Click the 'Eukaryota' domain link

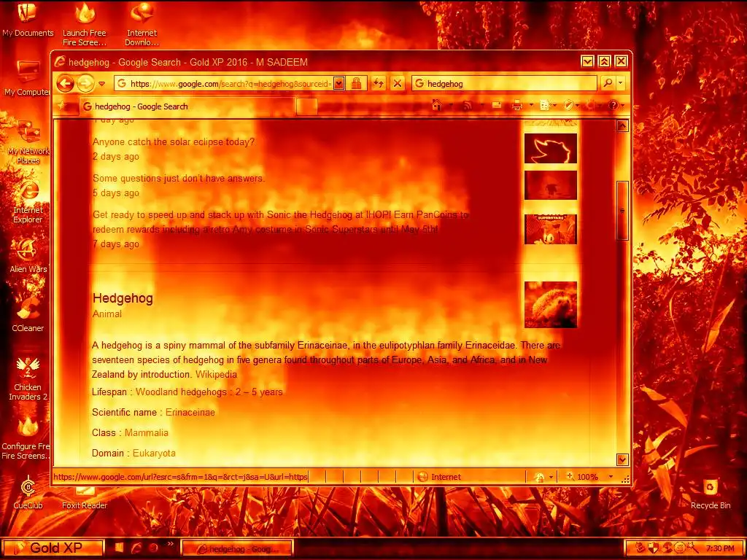pos(154,454)
